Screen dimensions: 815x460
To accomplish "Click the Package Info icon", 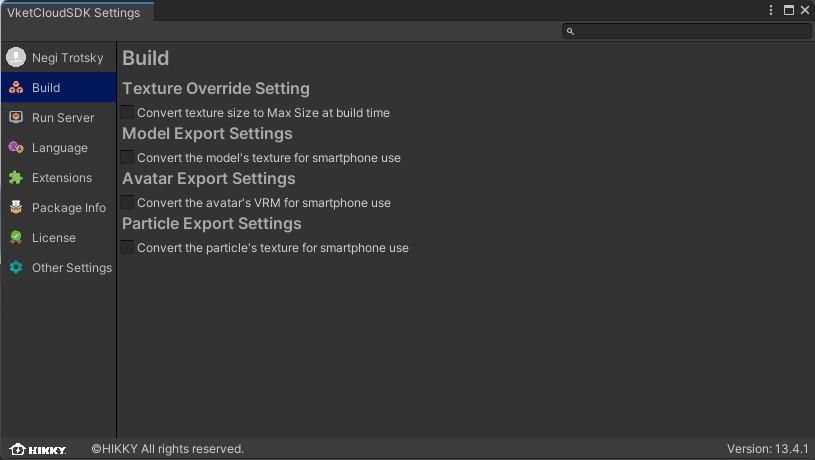I will (x=15, y=208).
